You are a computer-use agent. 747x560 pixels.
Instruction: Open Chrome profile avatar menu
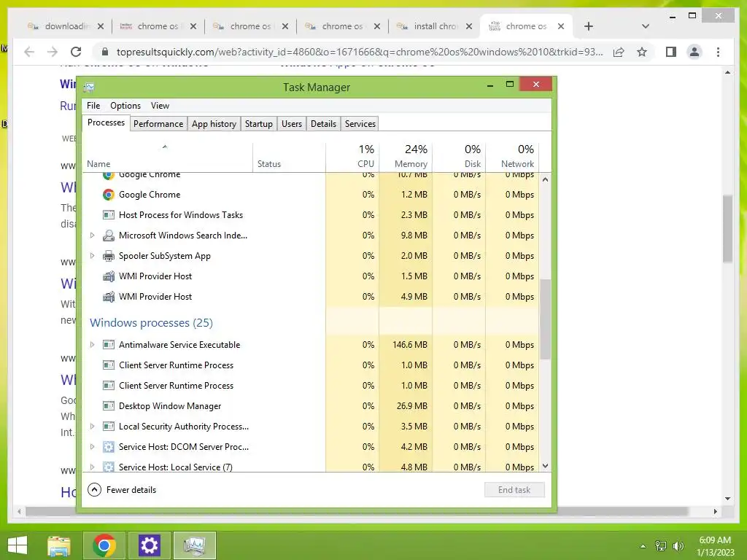694,52
